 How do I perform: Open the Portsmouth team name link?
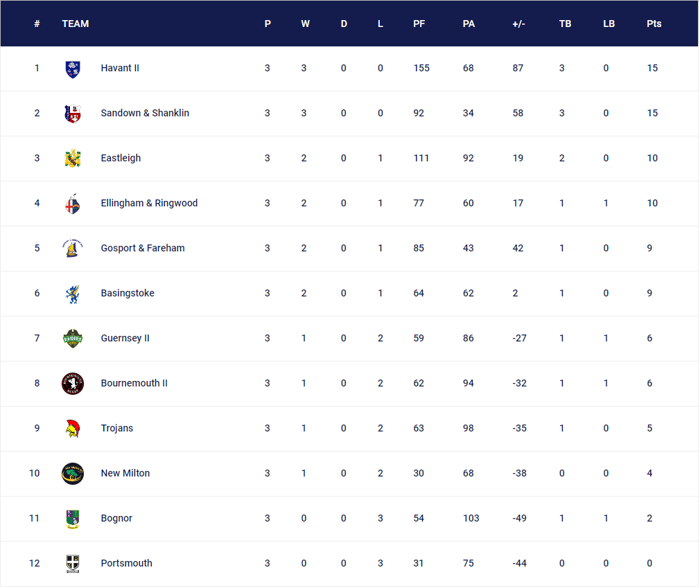pyautogui.click(x=126, y=564)
